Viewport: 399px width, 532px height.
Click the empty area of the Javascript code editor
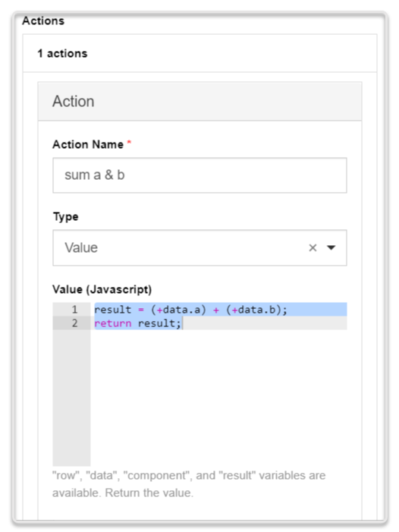tap(218, 397)
